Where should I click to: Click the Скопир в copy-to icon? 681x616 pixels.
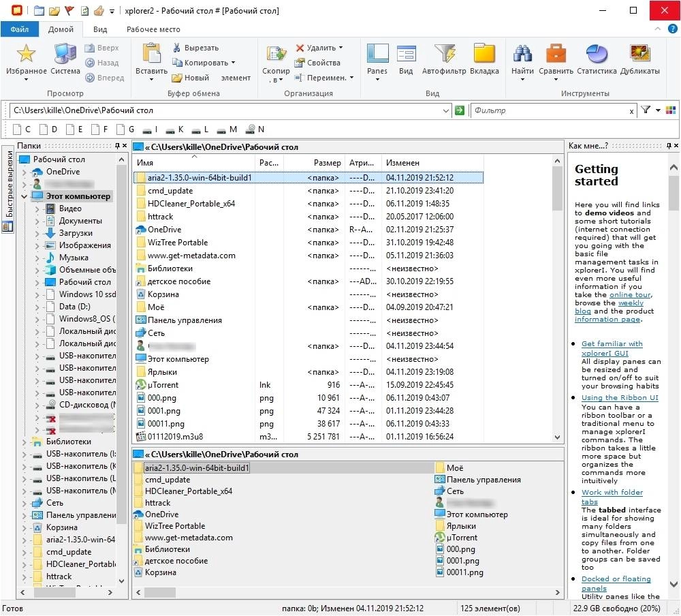coord(276,53)
